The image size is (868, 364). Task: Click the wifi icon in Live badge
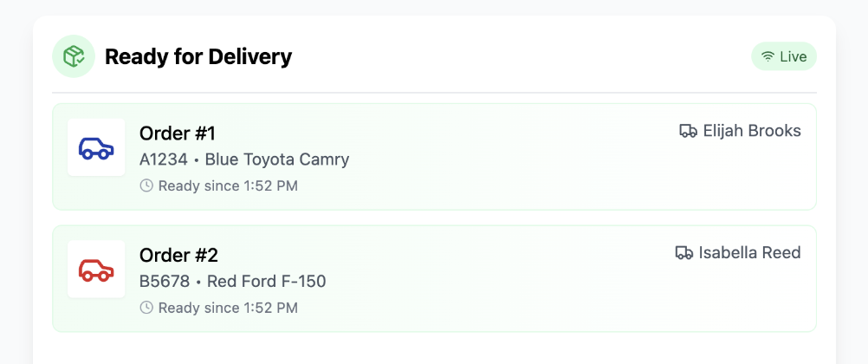768,57
